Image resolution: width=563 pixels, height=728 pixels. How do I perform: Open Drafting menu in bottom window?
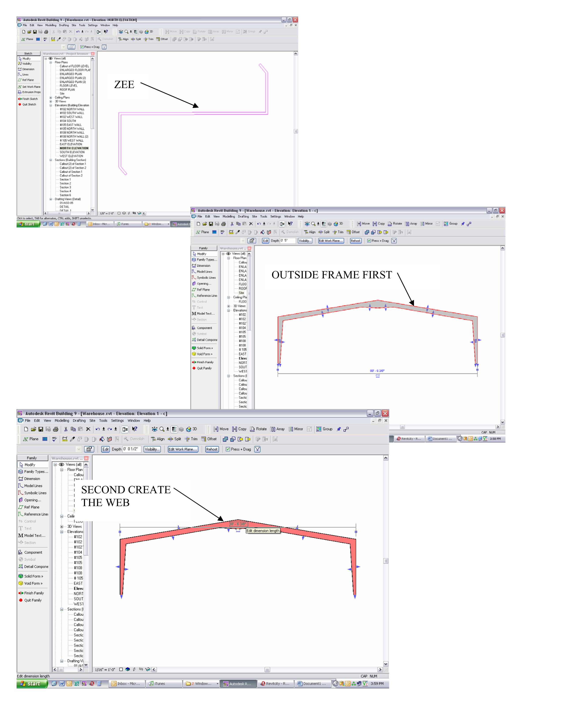pos(79,421)
